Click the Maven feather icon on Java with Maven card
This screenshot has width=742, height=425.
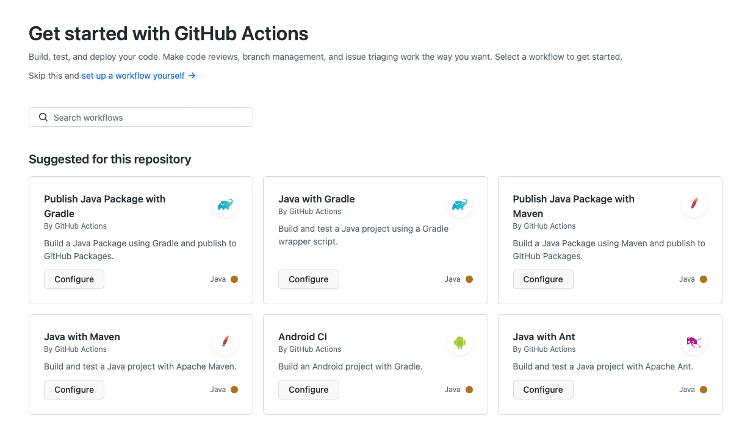[225, 343]
